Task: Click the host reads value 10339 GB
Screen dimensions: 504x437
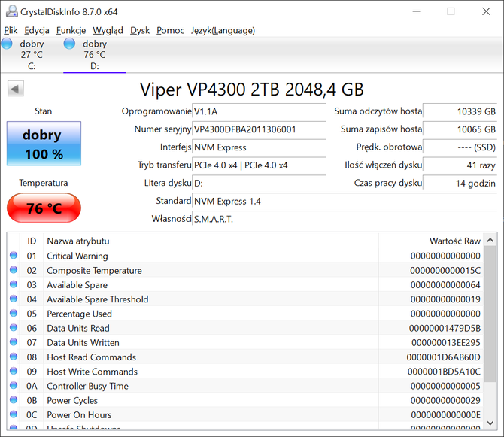Action: [460, 111]
